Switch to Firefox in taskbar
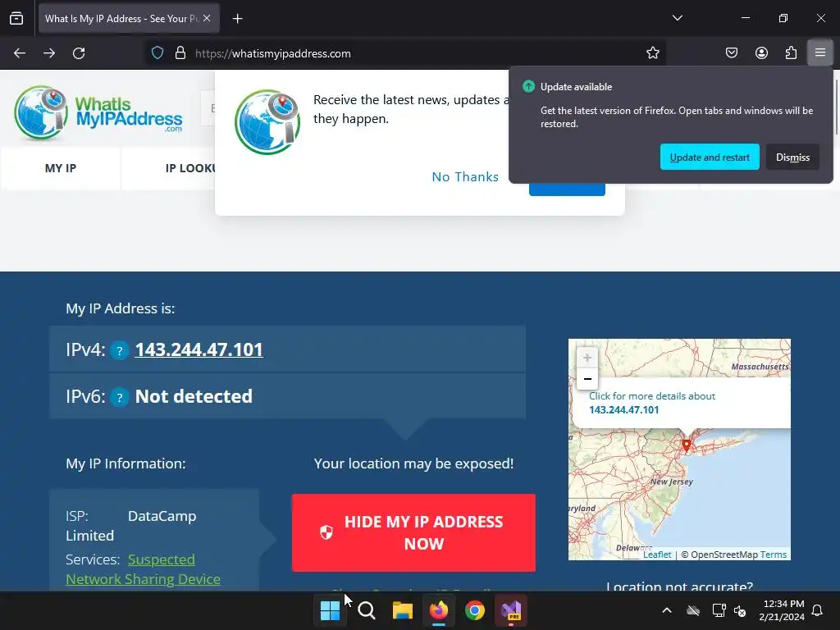 439,610
